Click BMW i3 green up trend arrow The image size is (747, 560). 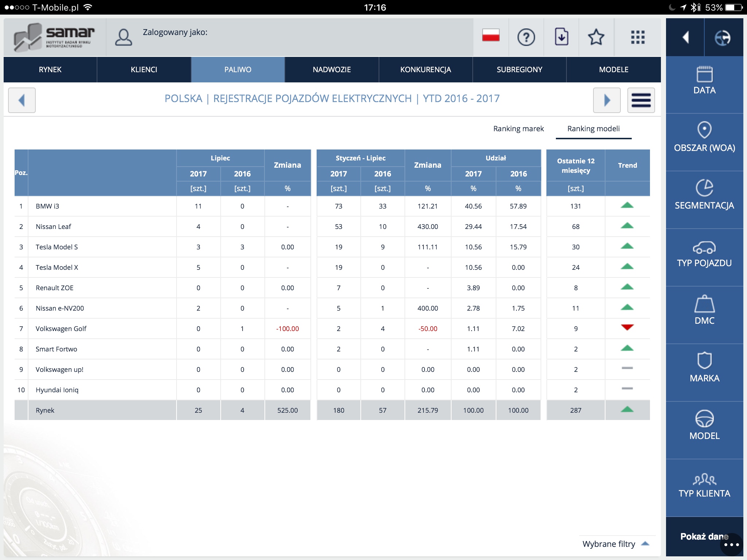tap(627, 205)
